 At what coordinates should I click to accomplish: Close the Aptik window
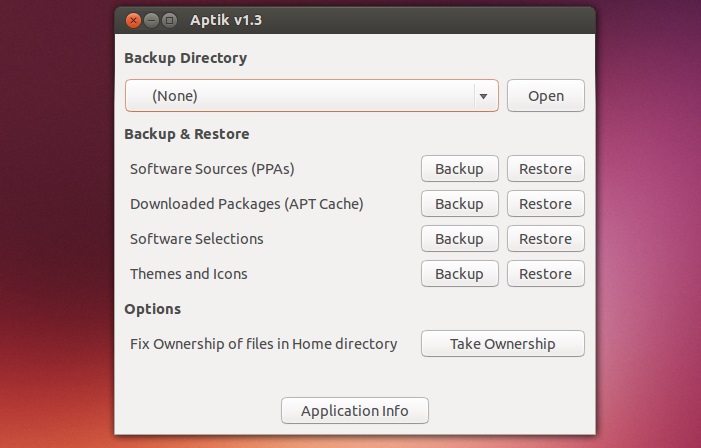[x=133, y=20]
